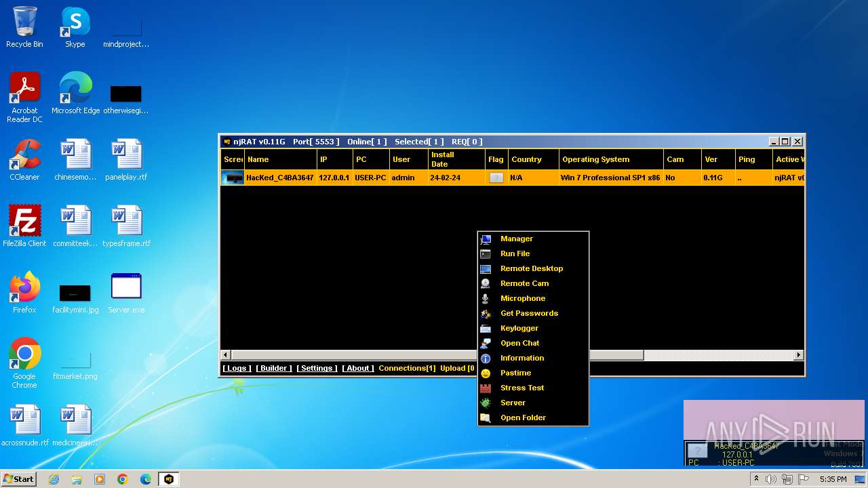
Task: Click the Stress Test red icon
Action: click(486, 388)
